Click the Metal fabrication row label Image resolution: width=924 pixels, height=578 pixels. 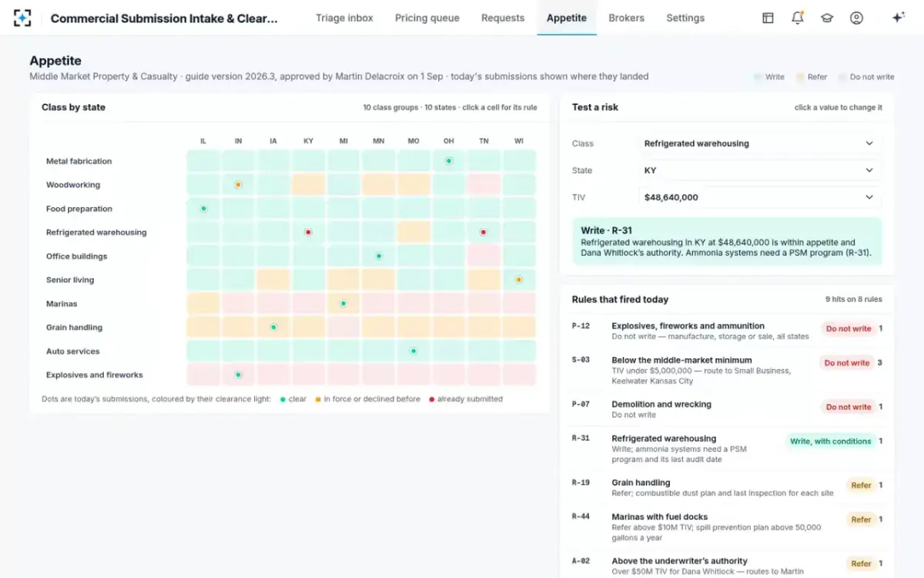click(x=79, y=161)
